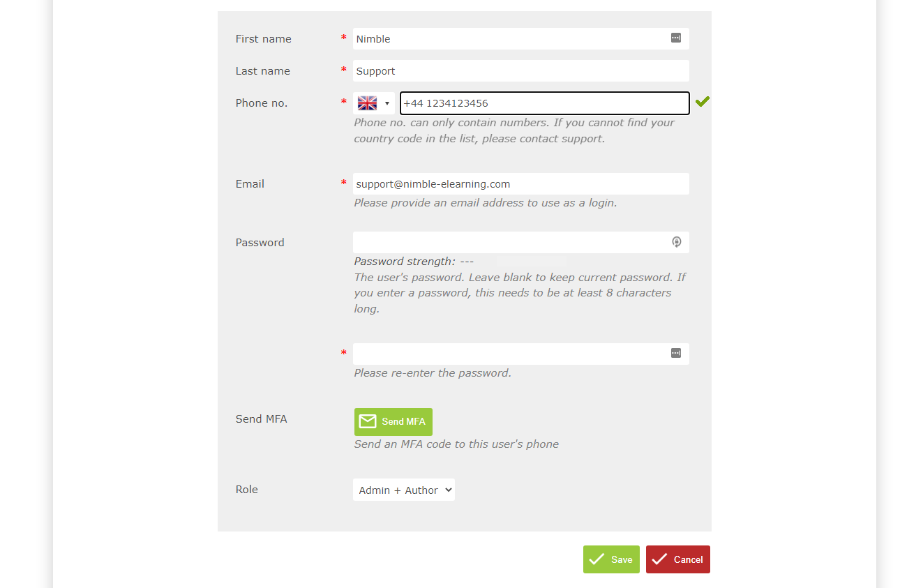The width and height of the screenshot is (900, 588).
Task: Click the autofill icon in re-enter password field
Action: click(675, 353)
